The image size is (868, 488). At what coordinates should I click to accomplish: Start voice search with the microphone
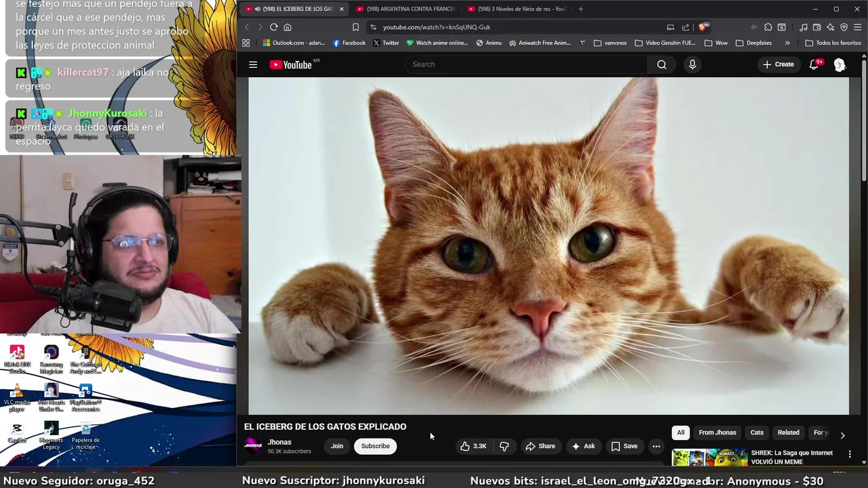pos(692,64)
